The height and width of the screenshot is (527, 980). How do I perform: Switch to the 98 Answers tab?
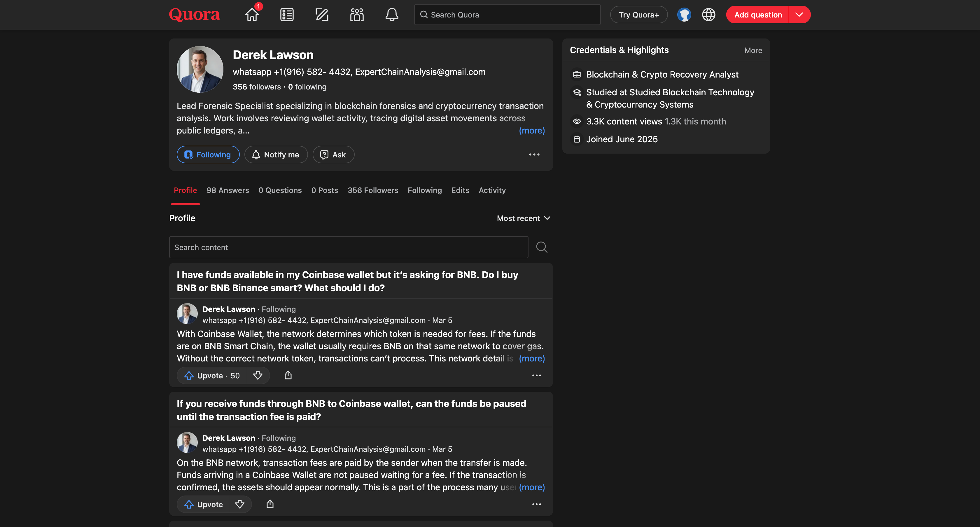pos(228,190)
